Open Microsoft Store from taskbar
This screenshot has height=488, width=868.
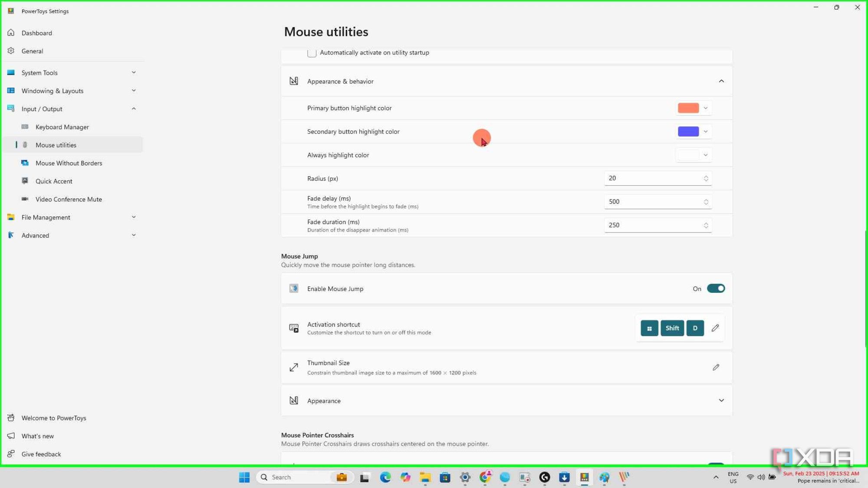click(445, 477)
